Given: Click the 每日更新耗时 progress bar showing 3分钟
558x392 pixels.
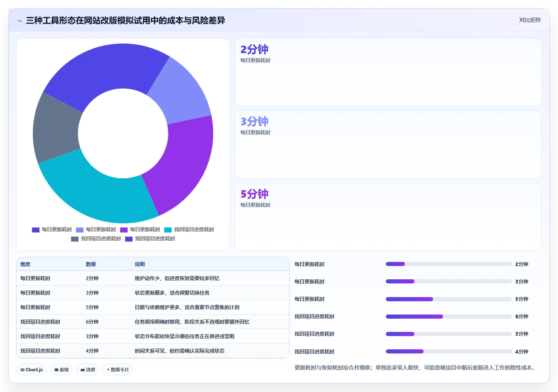Looking at the screenshot, I should click(449, 281).
